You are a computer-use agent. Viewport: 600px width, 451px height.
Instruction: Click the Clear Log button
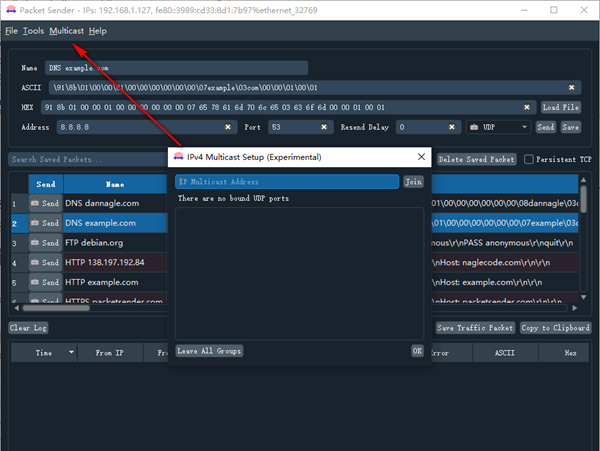28,328
